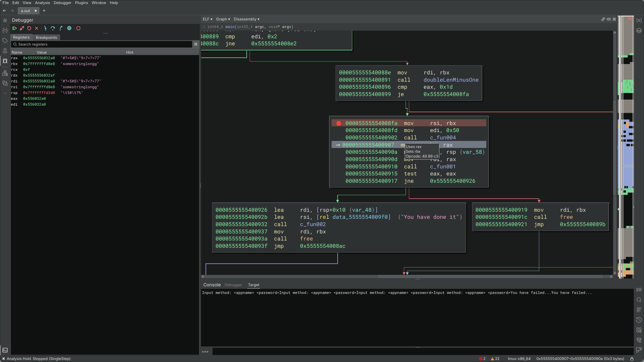
Task: Click the Step Into arrow icon
Action: pyautogui.click(x=45, y=28)
